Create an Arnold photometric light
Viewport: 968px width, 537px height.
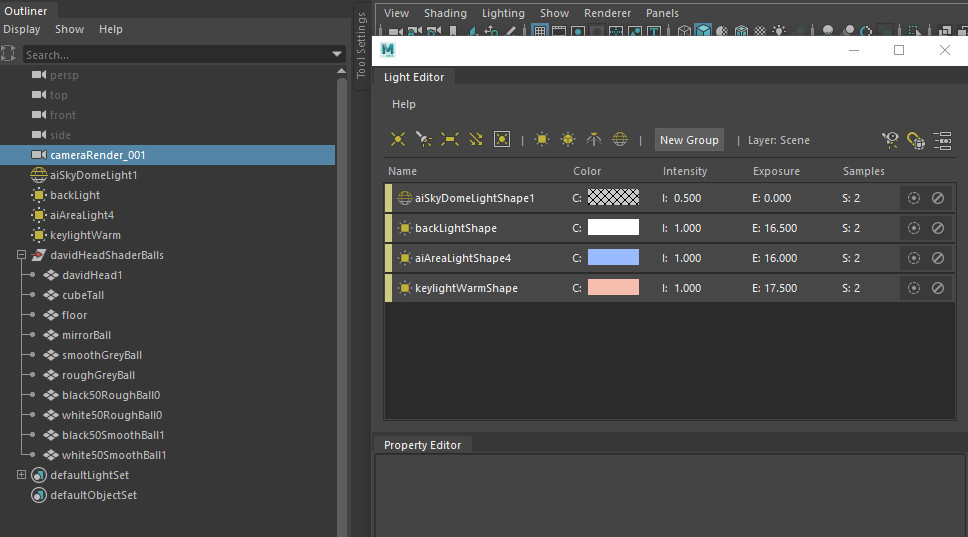pyautogui.click(x=594, y=139)
